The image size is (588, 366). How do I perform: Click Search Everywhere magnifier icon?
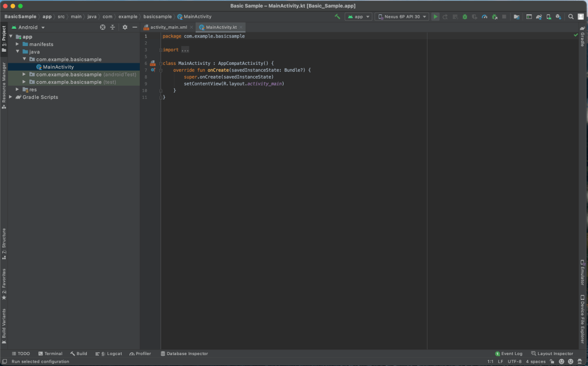(x=571, y=17)
